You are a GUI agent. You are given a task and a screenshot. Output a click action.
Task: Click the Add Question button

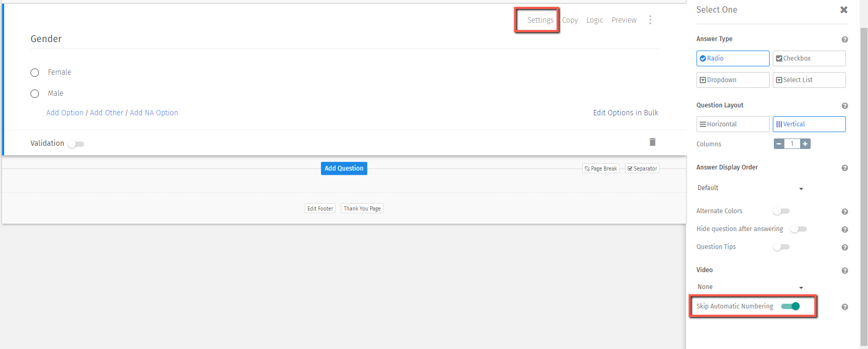point(344,168)
